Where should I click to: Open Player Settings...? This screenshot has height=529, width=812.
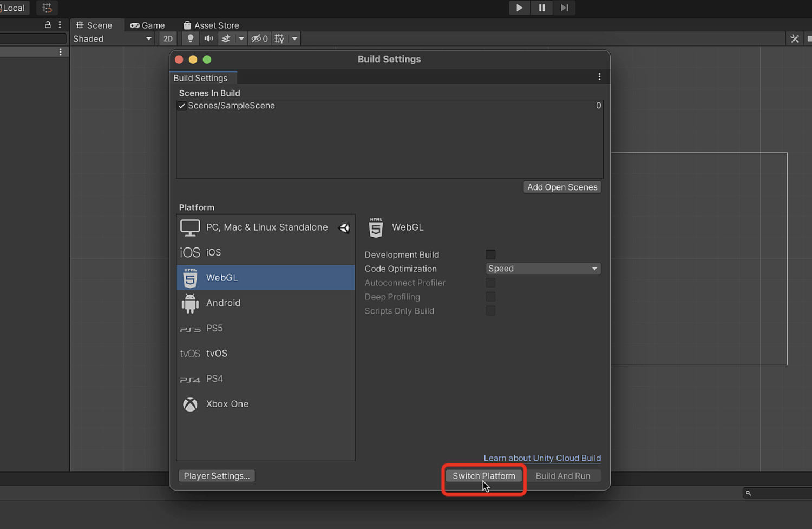(217, 476)
